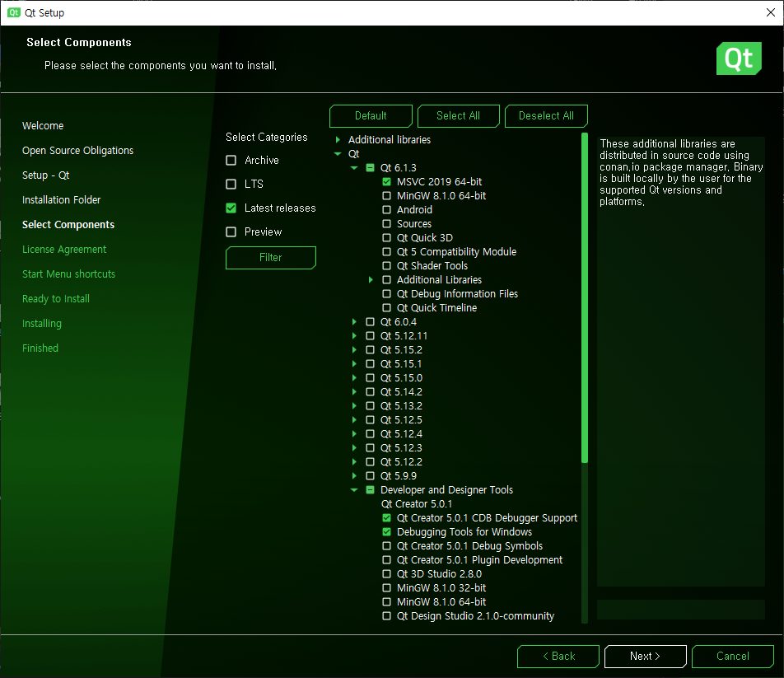Select the License Agreement step

(x=64, y=249)
